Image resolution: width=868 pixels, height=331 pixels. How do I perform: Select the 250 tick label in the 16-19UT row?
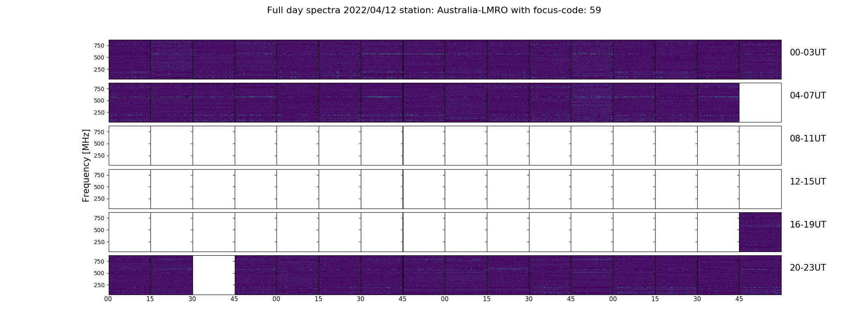point(99,242)
